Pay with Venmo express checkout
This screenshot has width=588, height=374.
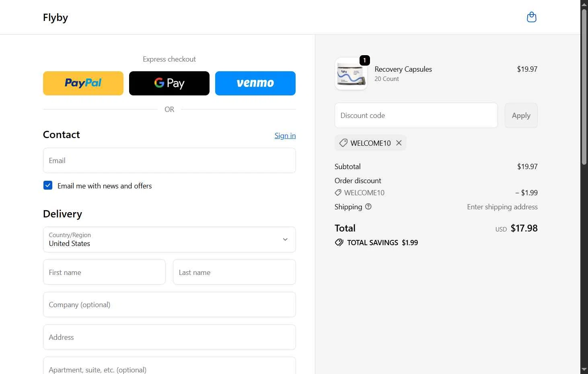(x=255, y=83)
